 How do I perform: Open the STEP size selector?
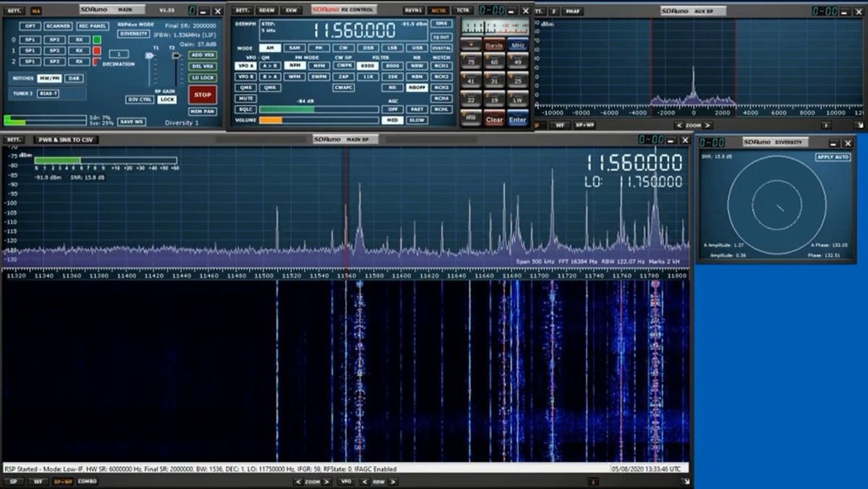[268, 27]
